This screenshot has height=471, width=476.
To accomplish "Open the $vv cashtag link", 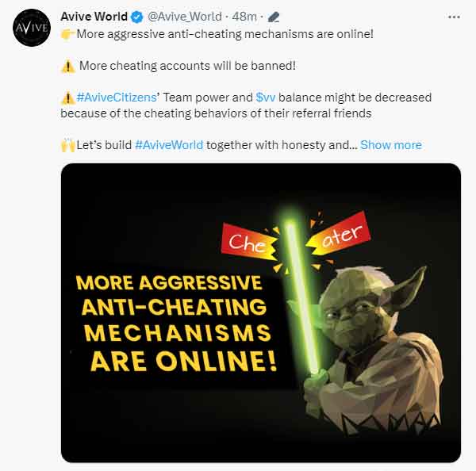I will point(266,98).
